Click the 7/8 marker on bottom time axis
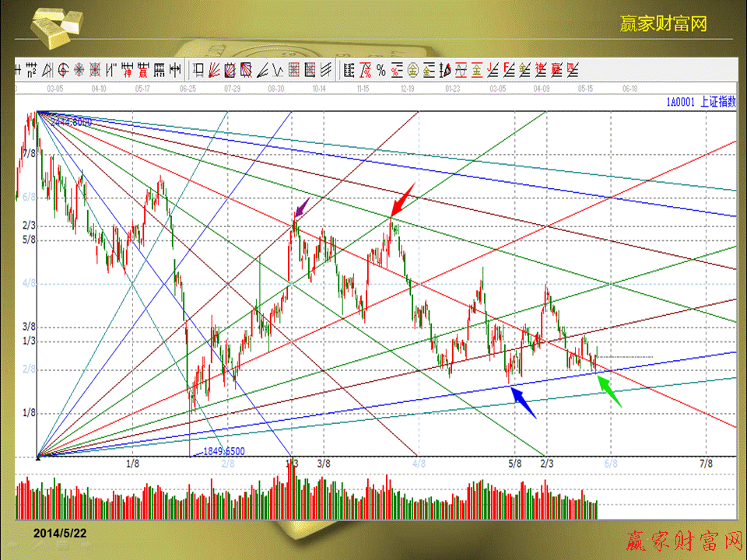Image resolution: width=747 pixels, height=560 pixels. (706, 464)
